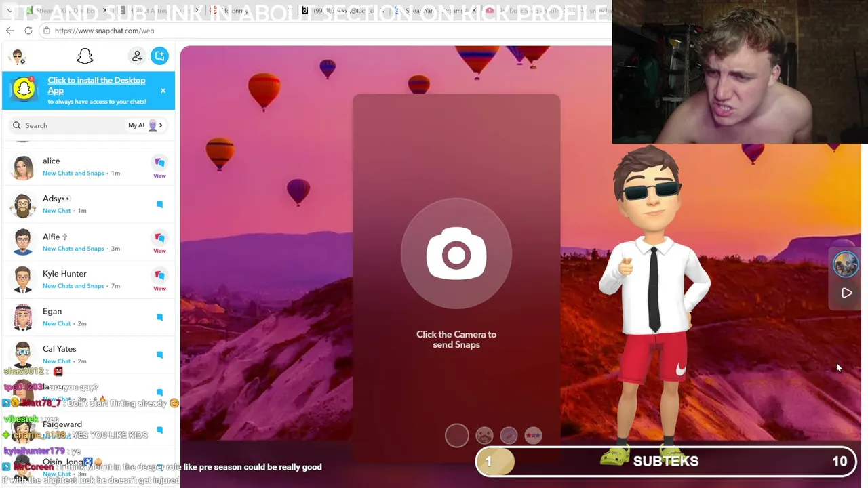Open the round story thumbnail on the right edge

[x=846, y=264]
